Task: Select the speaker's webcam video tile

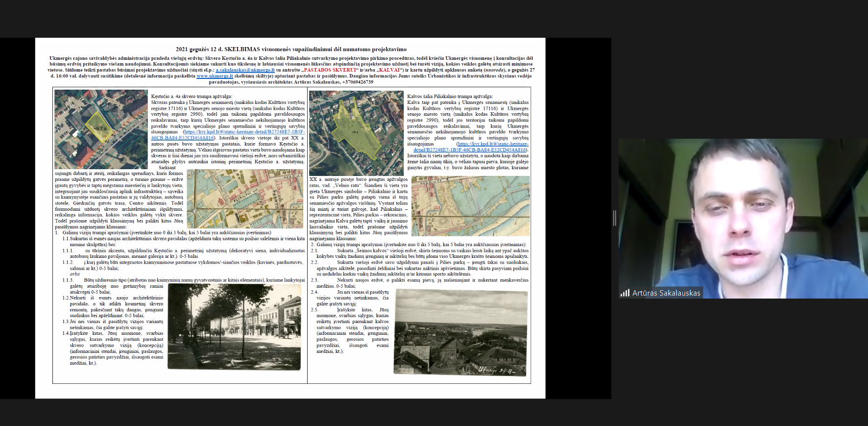Action: tap(743, 219)
